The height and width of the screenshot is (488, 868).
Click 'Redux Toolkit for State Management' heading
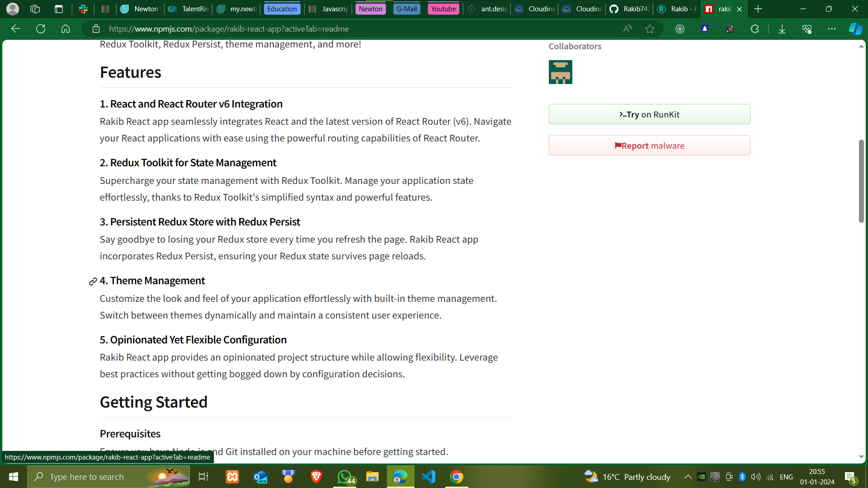(x=188, y=163)
